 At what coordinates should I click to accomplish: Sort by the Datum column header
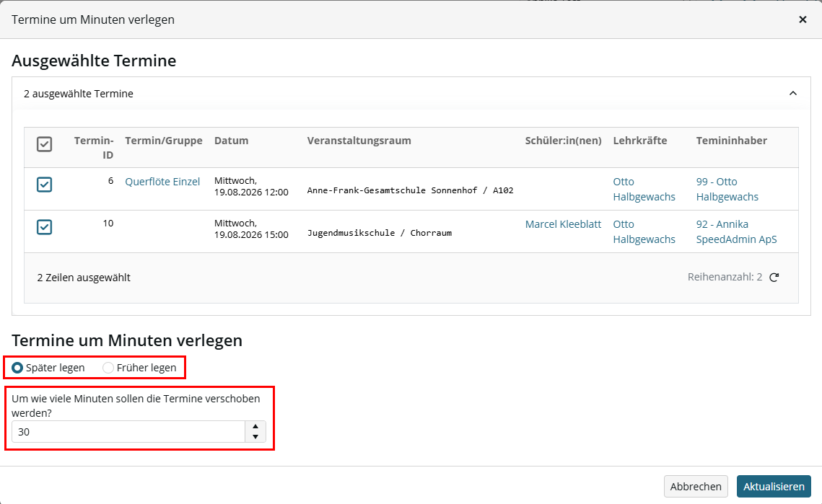[x=231, y=141]
